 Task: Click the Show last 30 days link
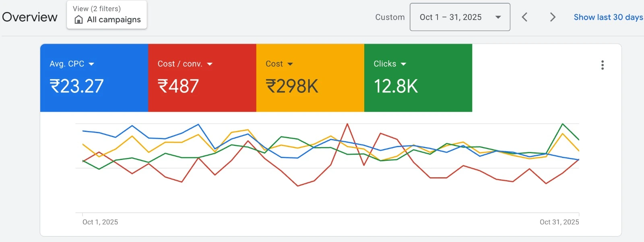point(608,17)
